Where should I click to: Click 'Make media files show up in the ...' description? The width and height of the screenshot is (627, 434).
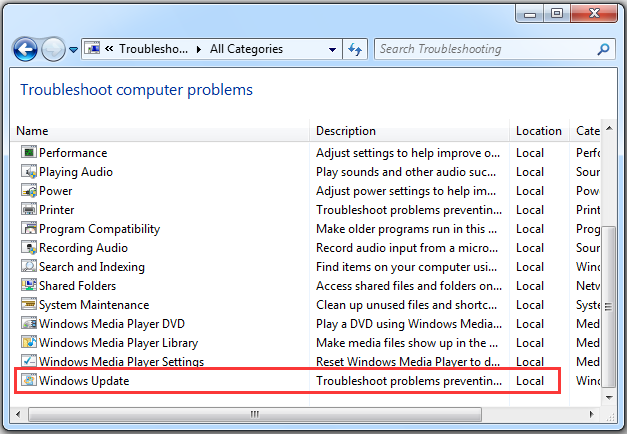pos(407,343)
